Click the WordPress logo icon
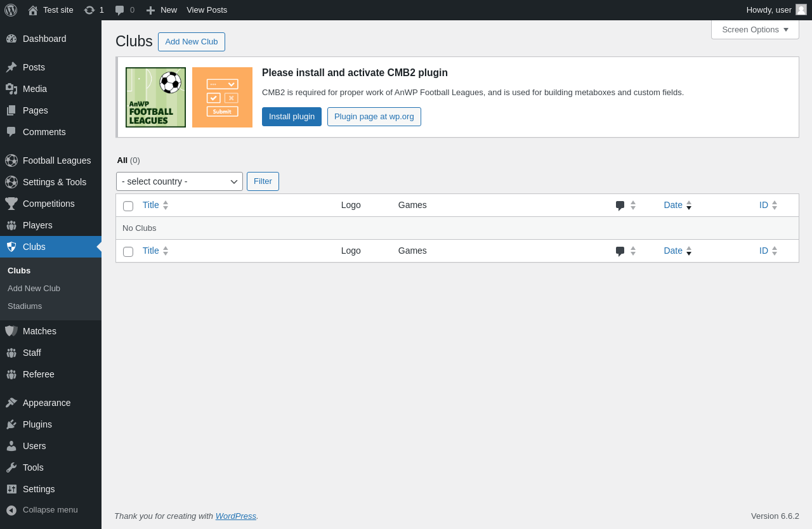812x529 pixels. pyautogui.click(x=11, y=10)
